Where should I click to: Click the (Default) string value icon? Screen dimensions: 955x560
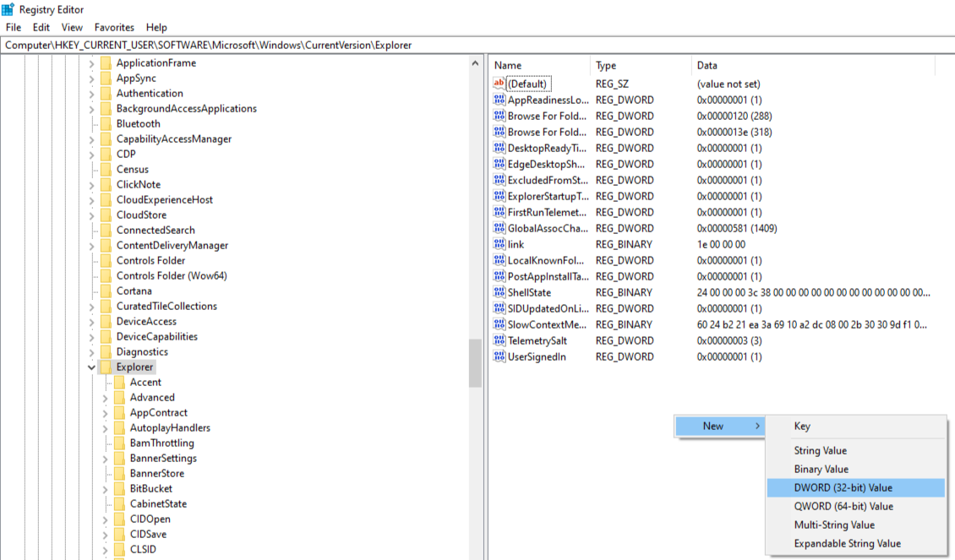coord(499,84)
